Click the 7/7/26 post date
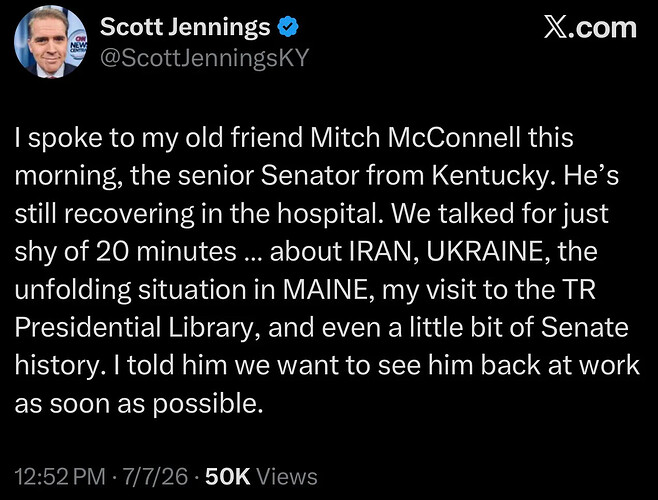658x500 pixels. pyautogui.click(x=155, y=476)
